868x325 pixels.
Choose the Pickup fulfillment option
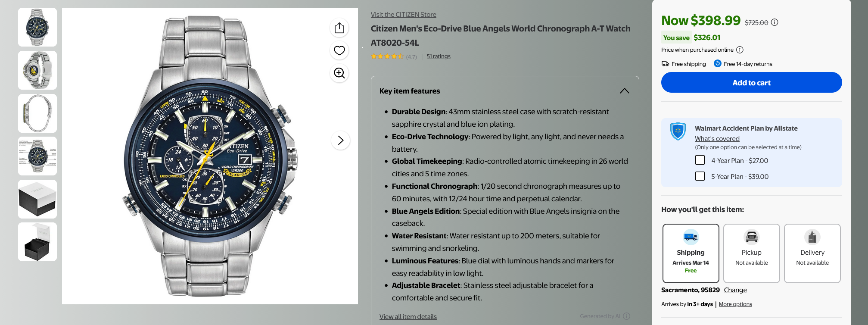pos(751,253)
